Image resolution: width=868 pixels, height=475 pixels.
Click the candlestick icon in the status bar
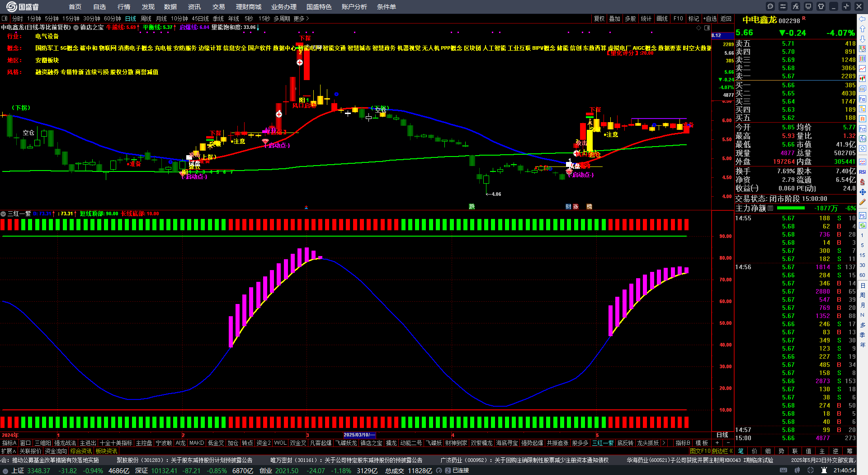click(797, 470)
